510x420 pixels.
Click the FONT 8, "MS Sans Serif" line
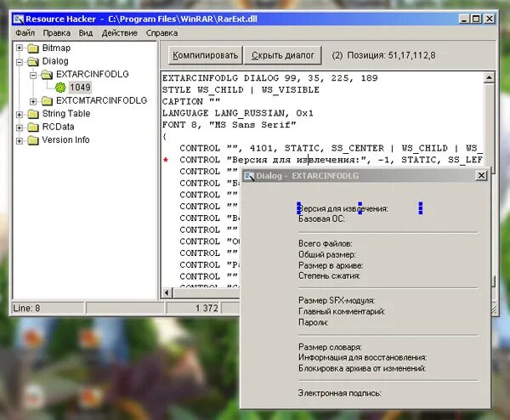[x=229, y=125]
